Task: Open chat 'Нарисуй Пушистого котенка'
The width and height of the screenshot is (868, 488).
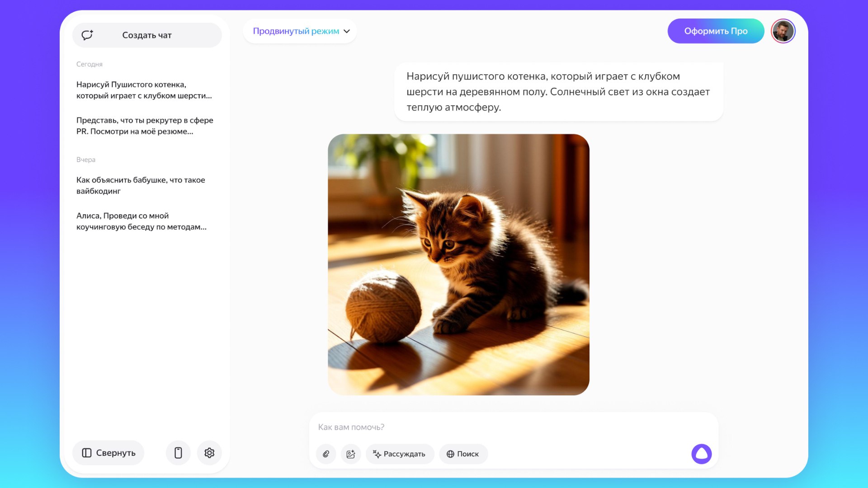Action: click(x=144, y=90)
